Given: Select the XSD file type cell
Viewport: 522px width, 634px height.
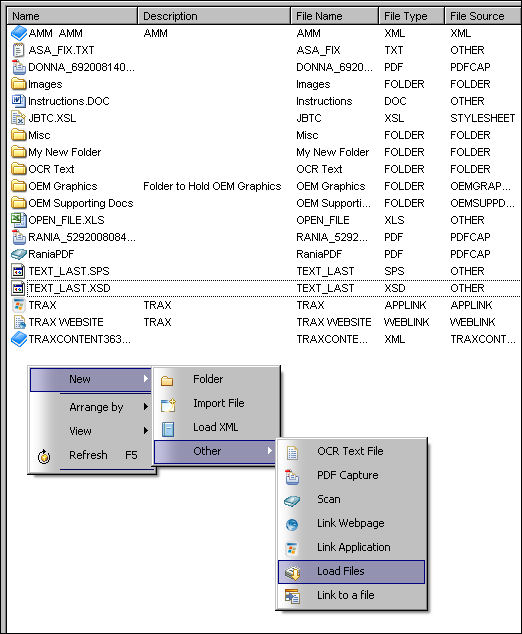Looking at the screenshot, I should point(395,288).
